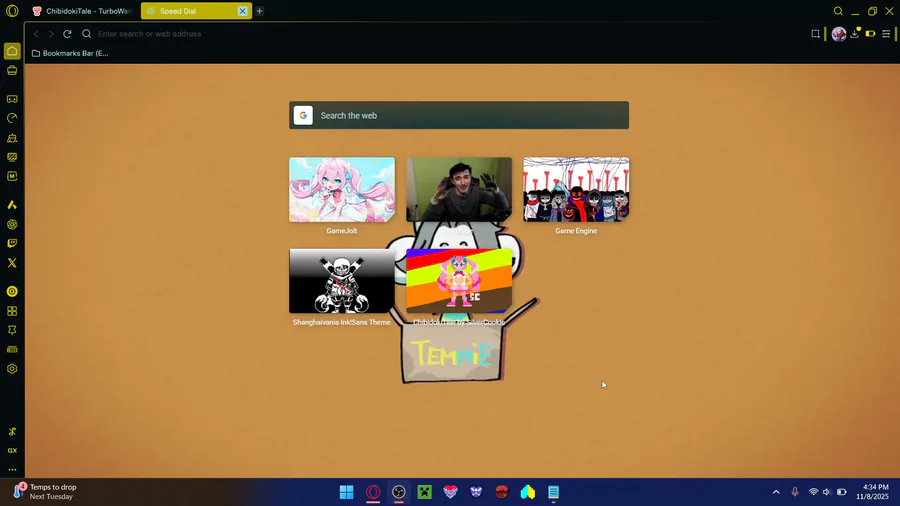Open Twitch sidebar icon
Viewport: 900px width, 506px height.
tap(12, 243)
